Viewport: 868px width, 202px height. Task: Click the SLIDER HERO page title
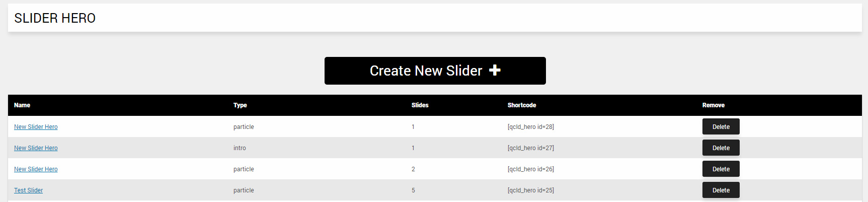[55, 18]
